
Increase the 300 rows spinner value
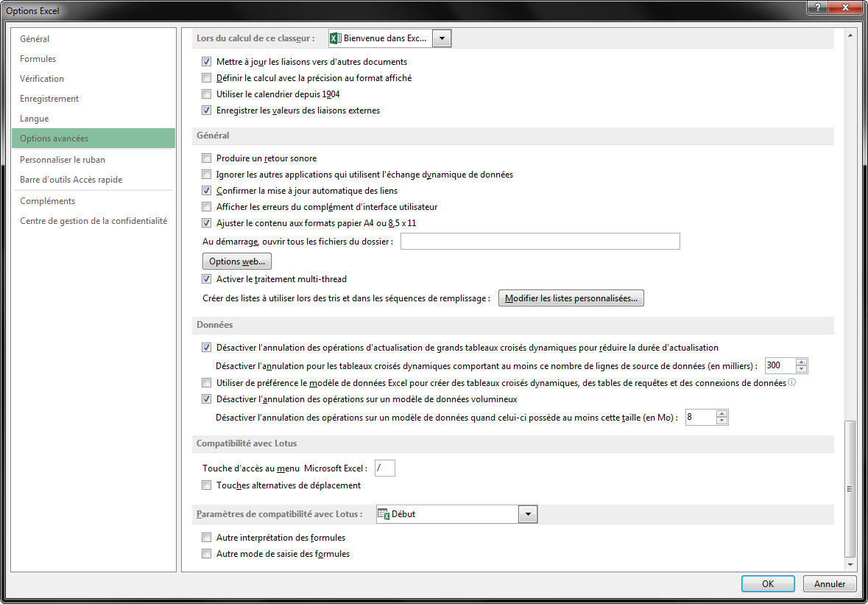pyautogui.click(x=801, y=362)
